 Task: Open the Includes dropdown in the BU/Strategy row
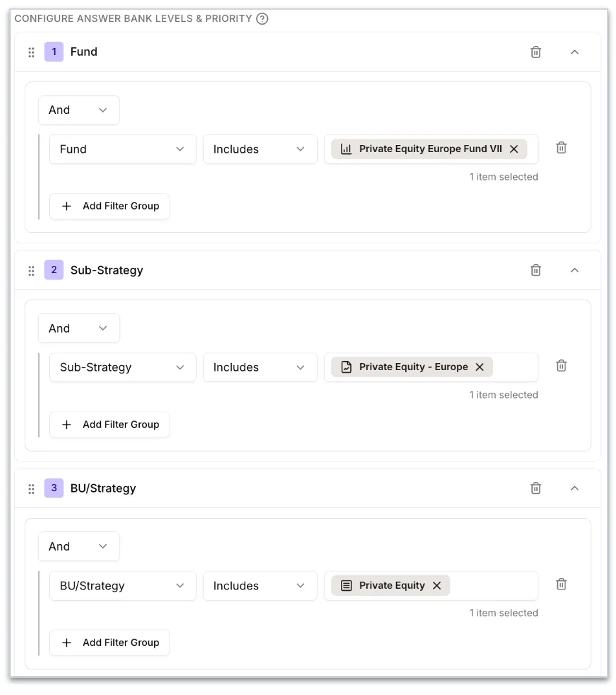point(260,586)
